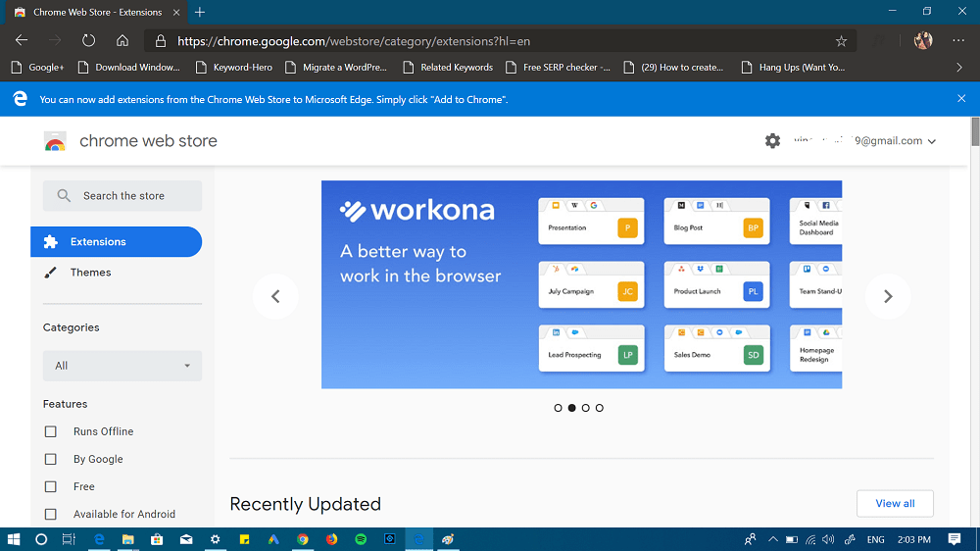Open the Paint app in the taskbar
980x551 pixels.
(x=448, y=539)
